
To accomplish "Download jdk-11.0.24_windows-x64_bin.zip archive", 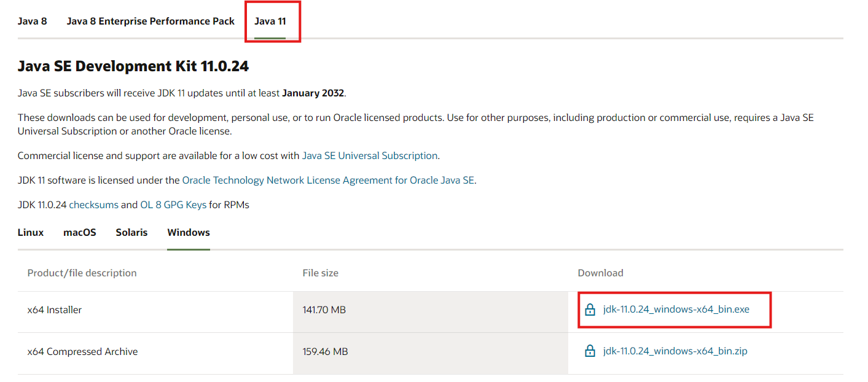I will [674, 351].
